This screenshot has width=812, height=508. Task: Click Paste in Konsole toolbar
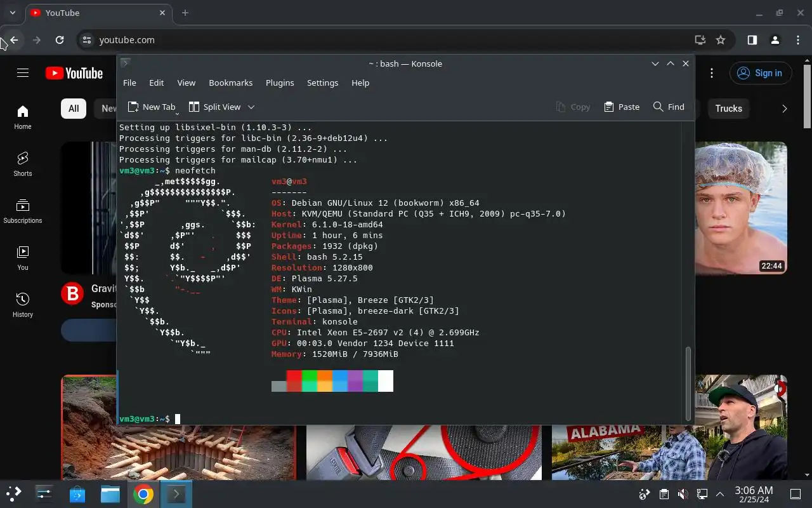(x=622, y=107)
